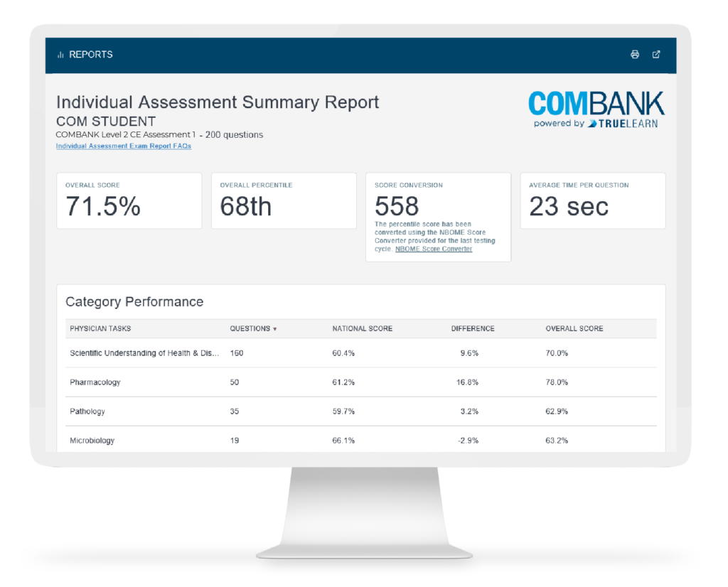728x587 pixels.
Task: Open report in new window via external-link icon
Action: [x=656, y=54]
